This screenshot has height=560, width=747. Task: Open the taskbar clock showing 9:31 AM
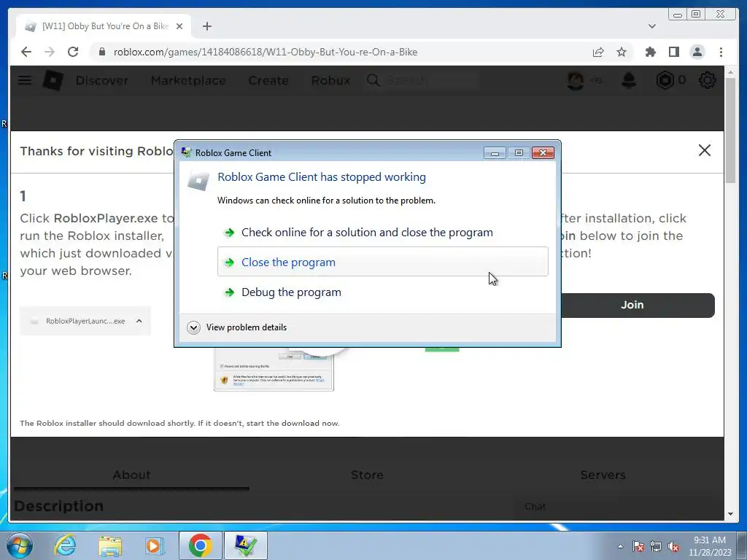pos(710,546)
